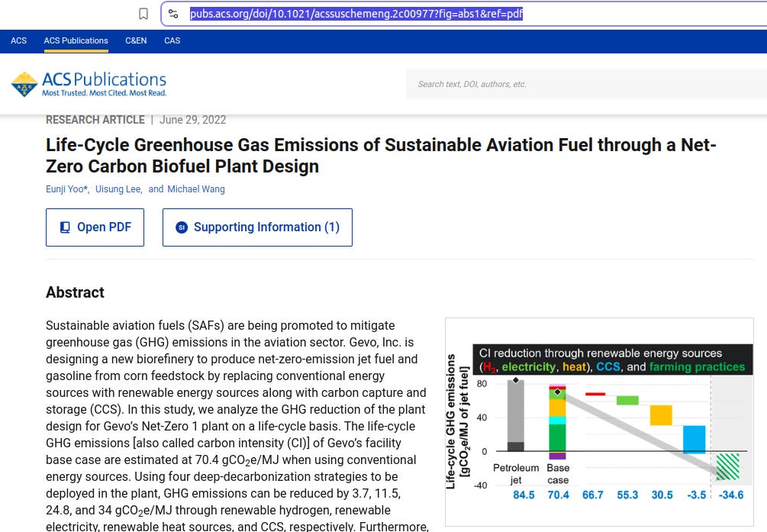Image resolution: width=767 pixels, height=532 pixels.
Task: Open the ACS tab in top navigation
Action: (18, 40)
